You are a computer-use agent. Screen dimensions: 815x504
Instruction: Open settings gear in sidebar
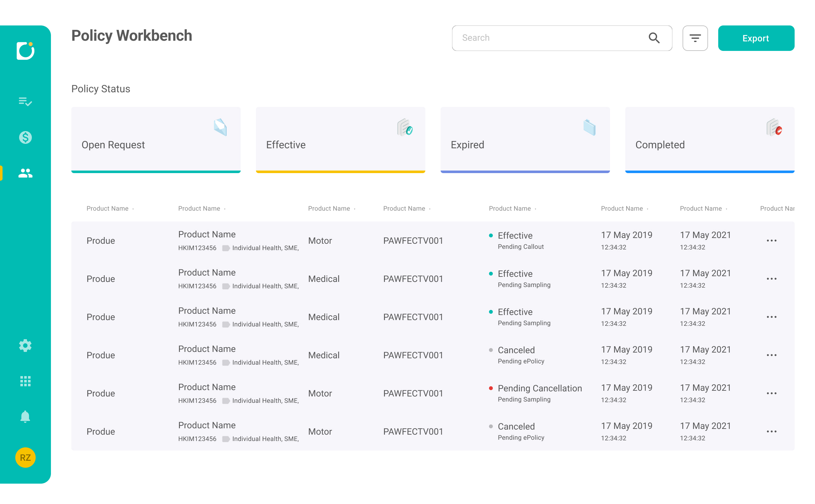25,346
